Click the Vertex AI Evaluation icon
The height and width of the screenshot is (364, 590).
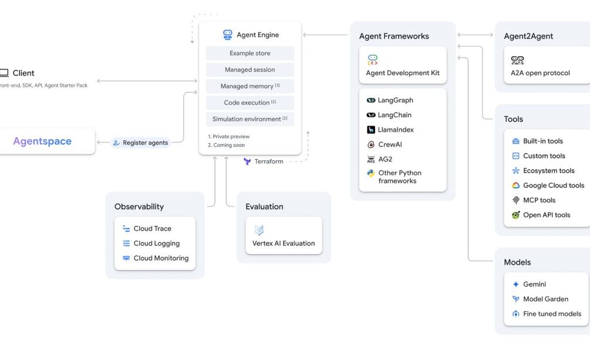[259, 230]
